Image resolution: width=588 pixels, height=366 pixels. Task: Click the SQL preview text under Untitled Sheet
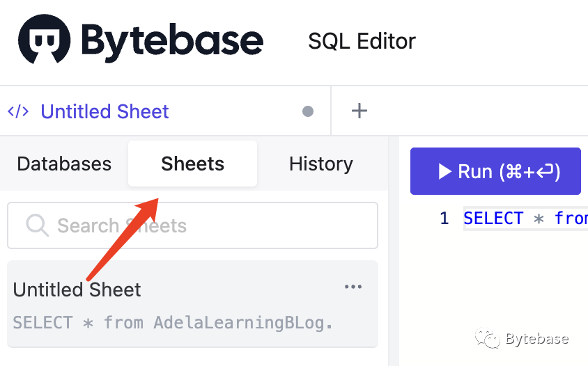coord(173,323)
